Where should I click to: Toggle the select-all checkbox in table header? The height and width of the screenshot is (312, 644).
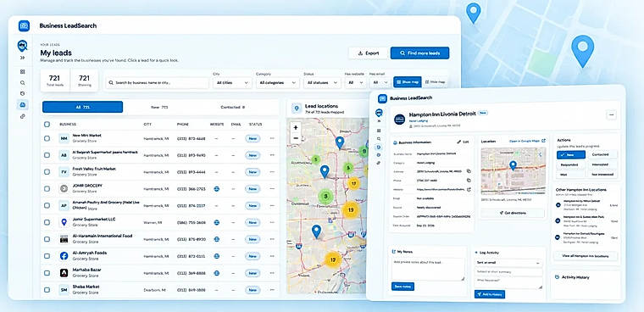tap(47, 124)
